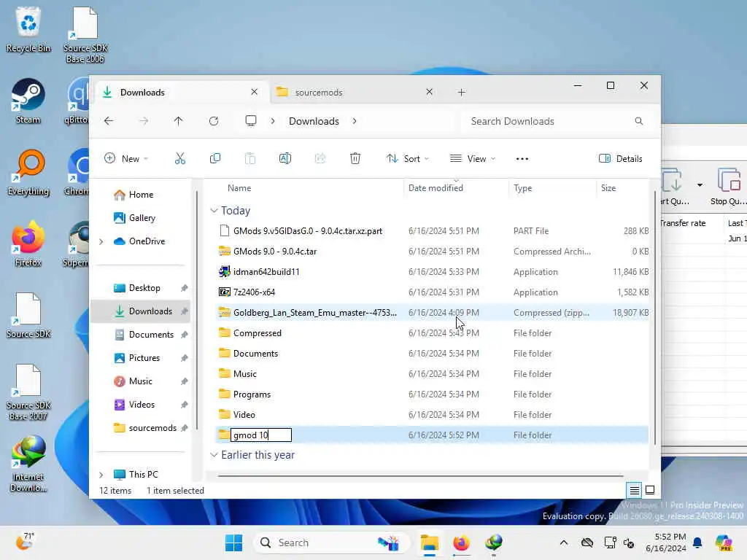Sort by the Name column header
The width and height of the screenshot is (747, 560).
pos(239,188)
